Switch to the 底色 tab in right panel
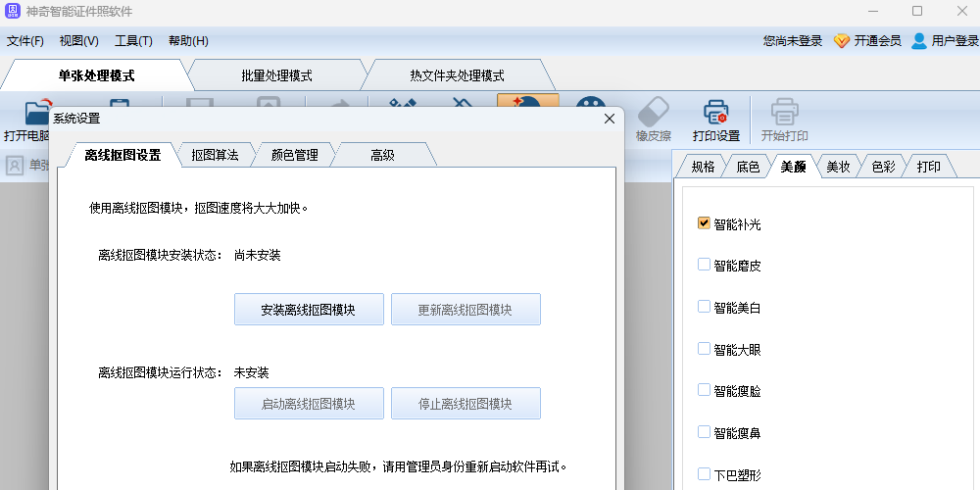The height and width of the screenshot is (490, 980). point(748,167)
